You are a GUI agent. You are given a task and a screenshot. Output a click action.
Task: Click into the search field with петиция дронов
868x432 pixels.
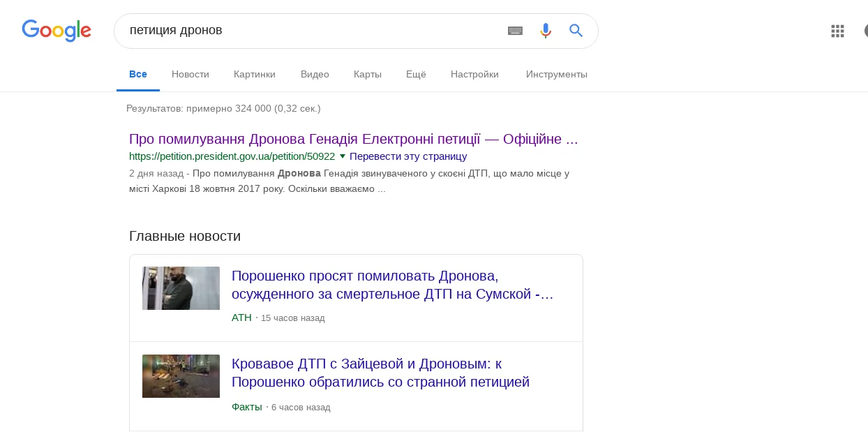(x=307, y=31)
